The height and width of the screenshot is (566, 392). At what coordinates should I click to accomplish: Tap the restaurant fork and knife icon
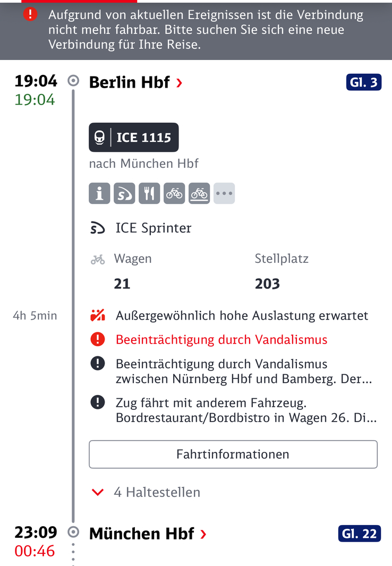coord(149,193)
